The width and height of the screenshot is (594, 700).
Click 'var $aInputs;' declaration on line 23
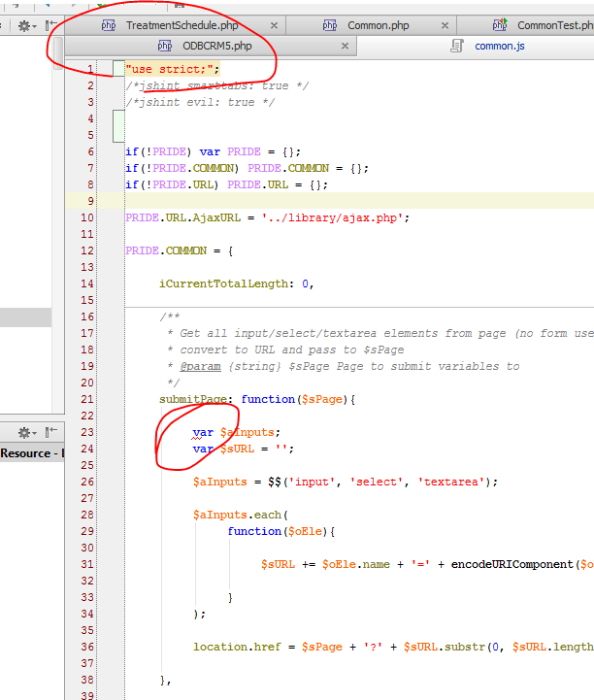237,433
